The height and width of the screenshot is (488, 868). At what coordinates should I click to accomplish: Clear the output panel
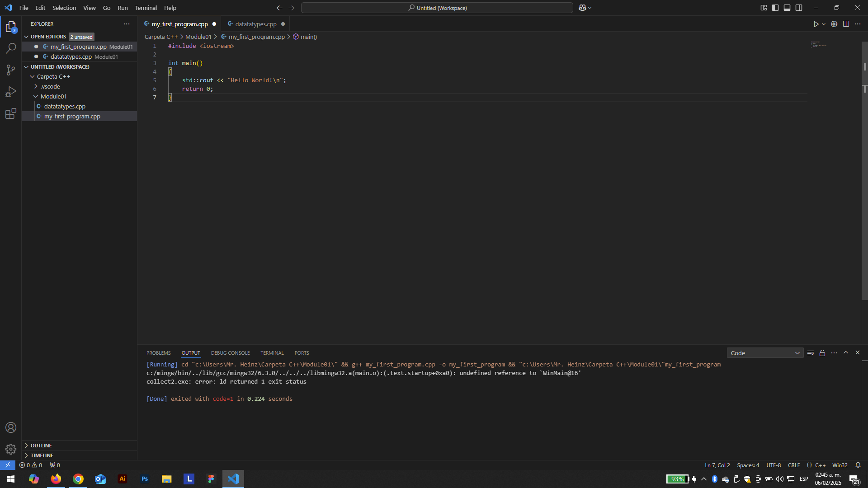pos(811,353)
